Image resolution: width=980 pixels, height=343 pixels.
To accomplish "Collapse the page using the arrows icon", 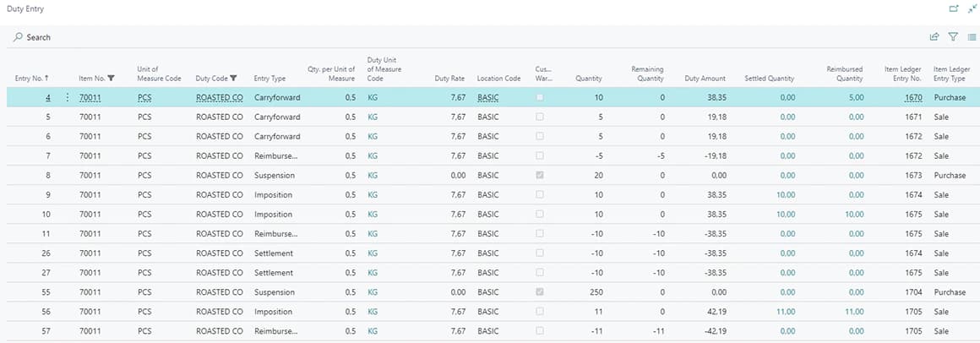I will 972,8.
